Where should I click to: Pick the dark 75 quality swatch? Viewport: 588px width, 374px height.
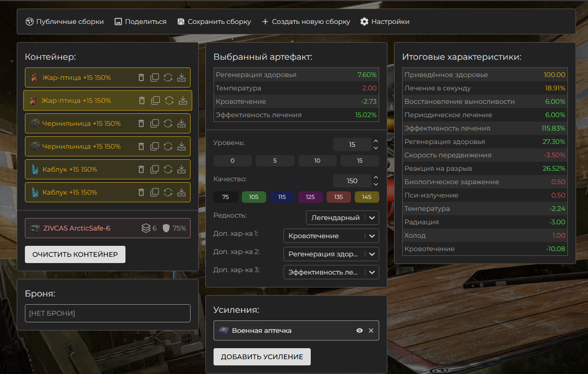tap(226, 197)
